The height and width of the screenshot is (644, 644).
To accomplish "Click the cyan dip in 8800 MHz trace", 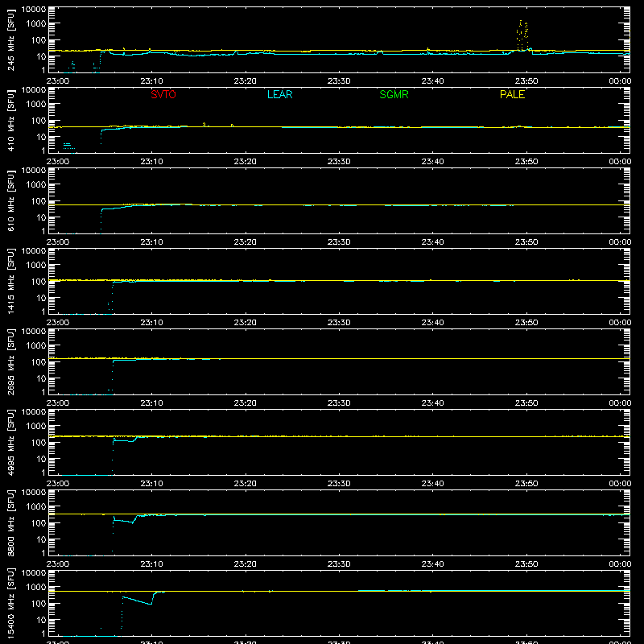I will click(x=126, y=520).
